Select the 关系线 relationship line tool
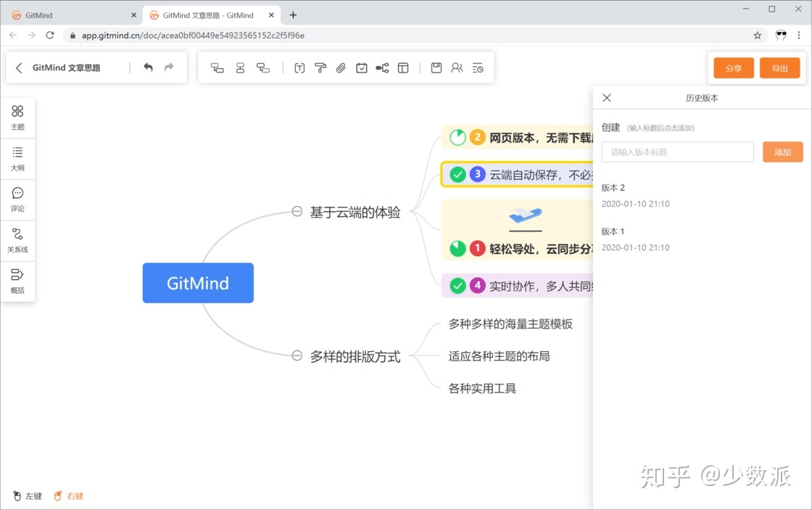 [x=17, y=239]
